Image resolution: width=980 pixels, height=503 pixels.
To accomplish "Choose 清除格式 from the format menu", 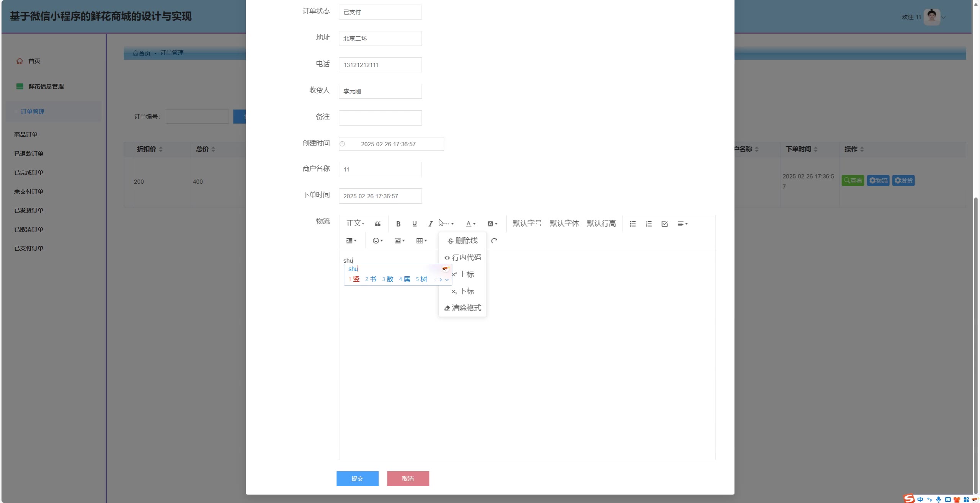I will pos(462,308).
